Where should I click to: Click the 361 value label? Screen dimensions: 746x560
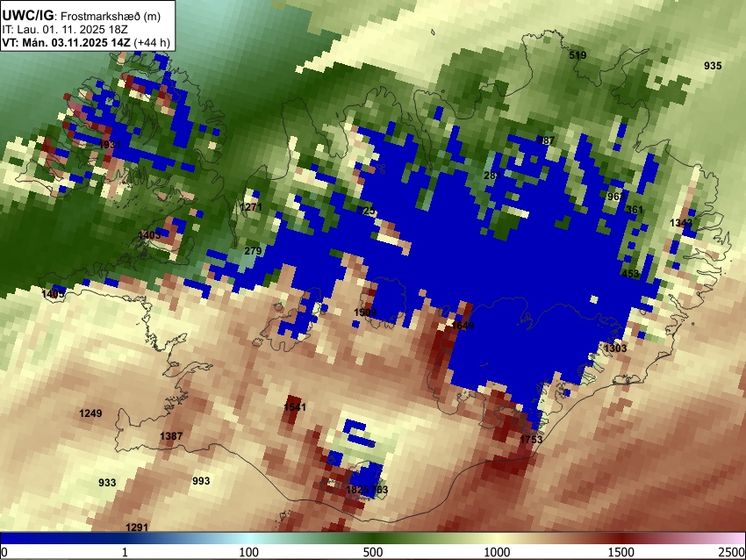(x=635, y=210)
